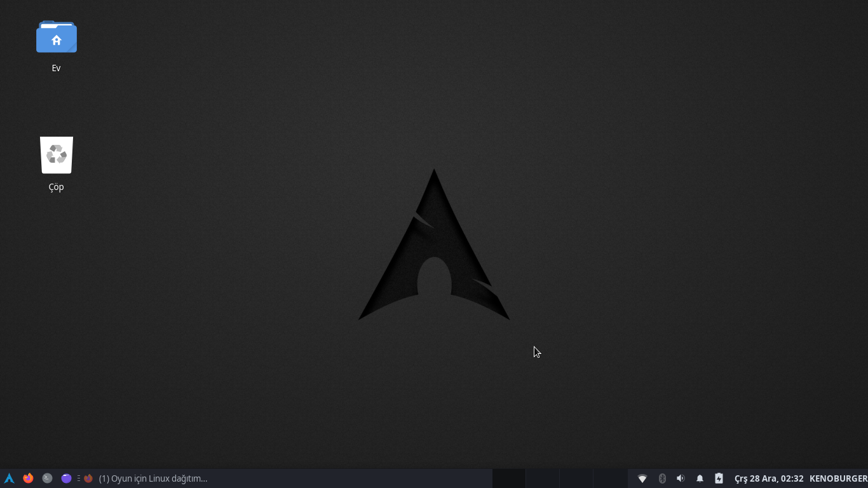Open the Wi-Fi network indicator
The height and width of the screenshot is (488, 868).
(642, 478)
